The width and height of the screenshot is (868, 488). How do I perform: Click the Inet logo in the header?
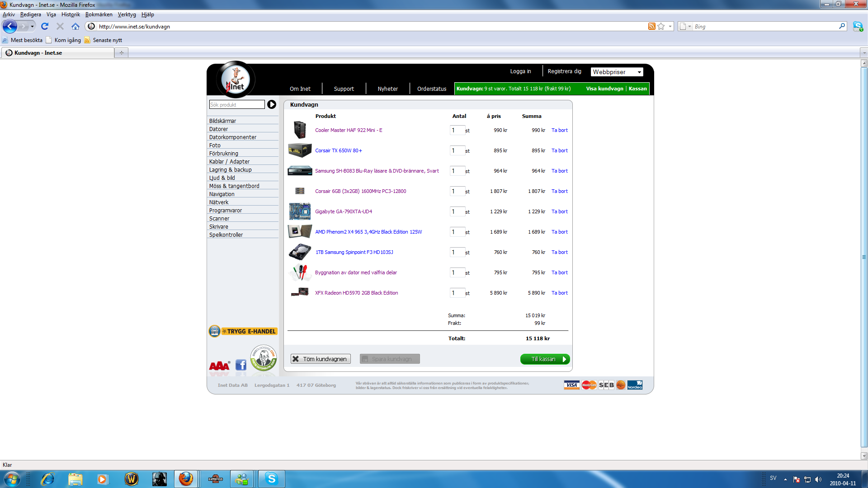point(236,80)
